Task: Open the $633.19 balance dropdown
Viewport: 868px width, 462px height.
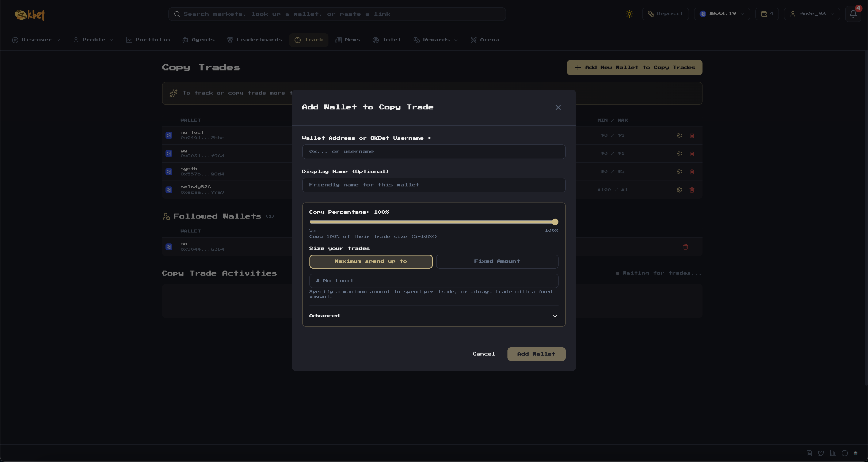Action: click(x=722, y=14)
